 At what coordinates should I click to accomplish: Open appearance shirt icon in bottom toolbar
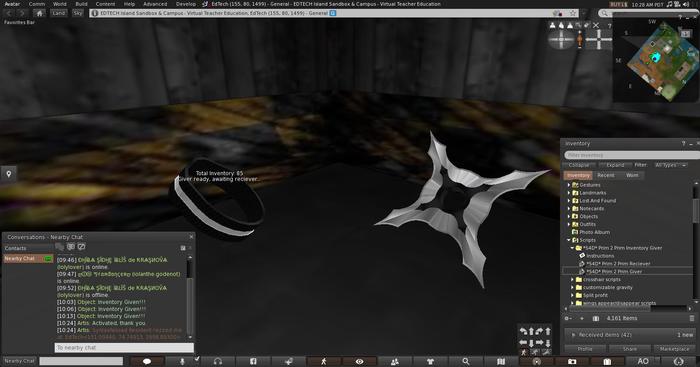click(x=430, y=361)
